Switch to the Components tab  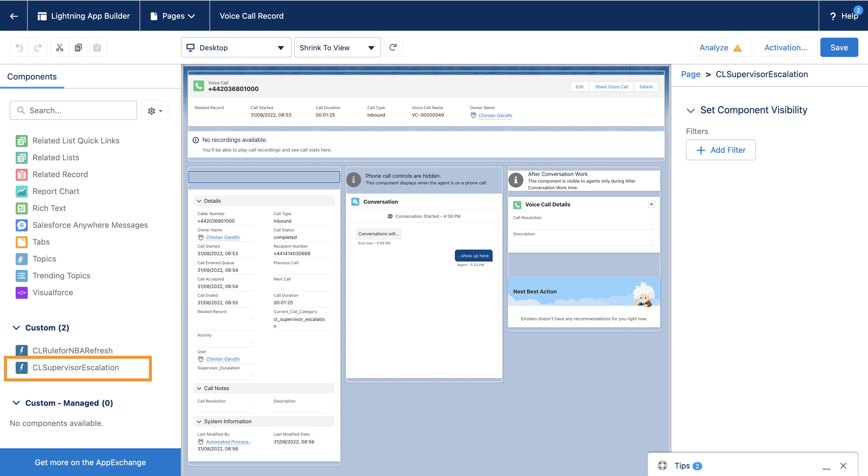pyautogui.click(x=32, y=77)
